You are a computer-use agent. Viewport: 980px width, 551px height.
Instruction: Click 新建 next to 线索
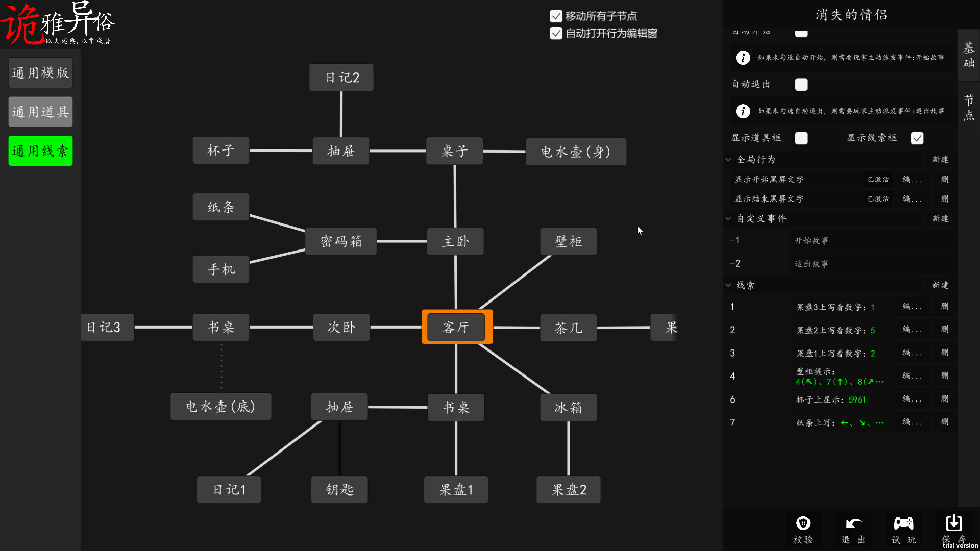tap(940, 285)
